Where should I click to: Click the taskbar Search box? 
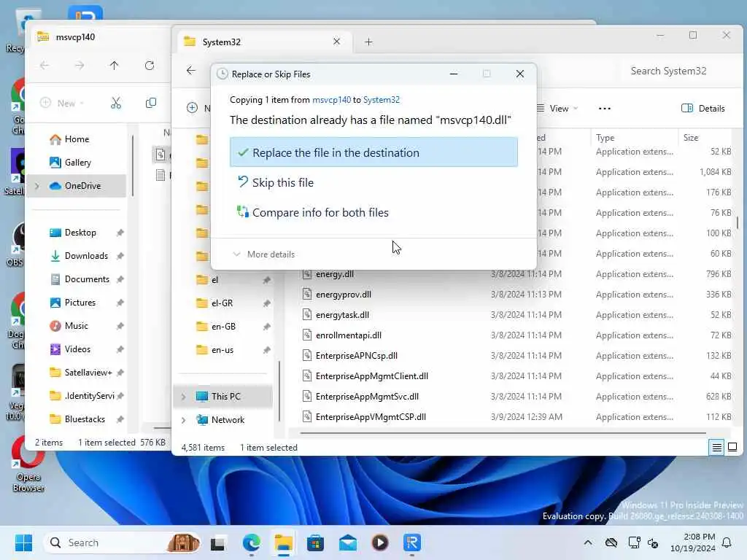[122, 542]
